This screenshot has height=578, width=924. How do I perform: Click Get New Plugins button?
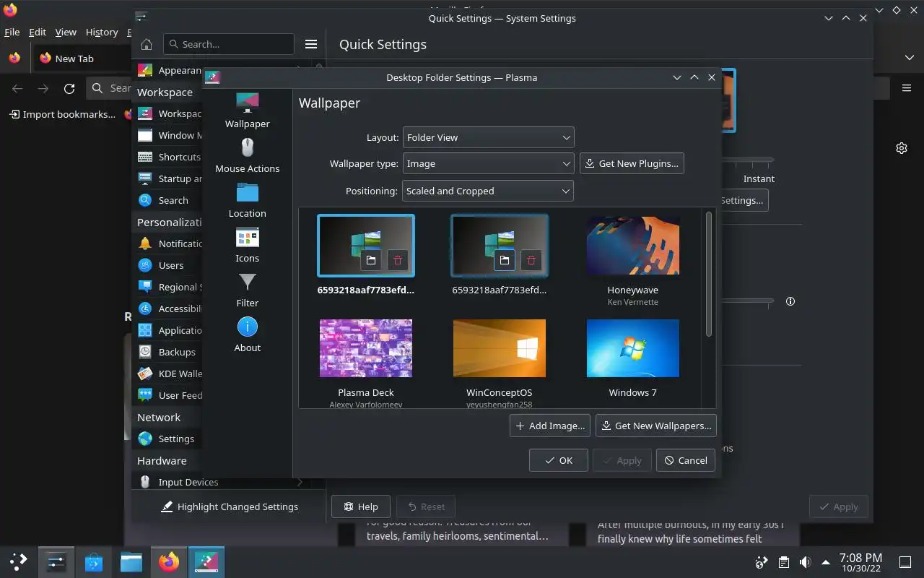(x=632, y=163)
